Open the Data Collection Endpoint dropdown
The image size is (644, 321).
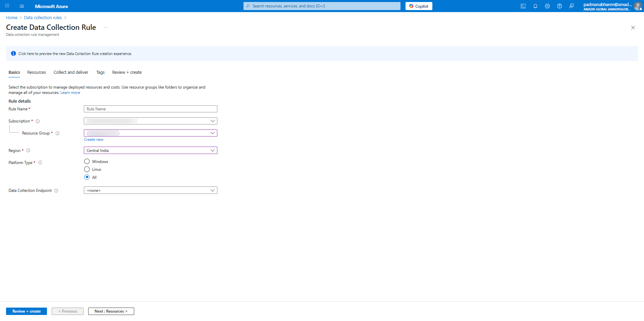150,190
